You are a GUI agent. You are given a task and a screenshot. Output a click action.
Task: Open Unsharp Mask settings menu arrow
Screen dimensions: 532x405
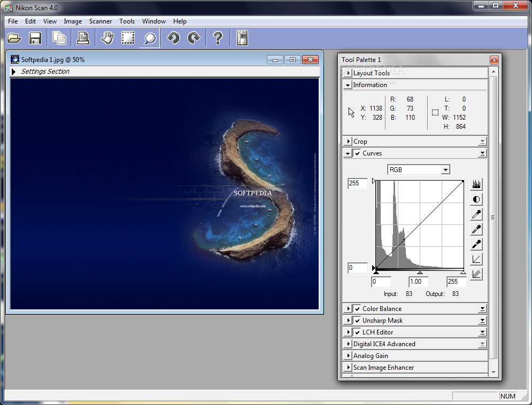pyautogui.click(x=482, y=321)
